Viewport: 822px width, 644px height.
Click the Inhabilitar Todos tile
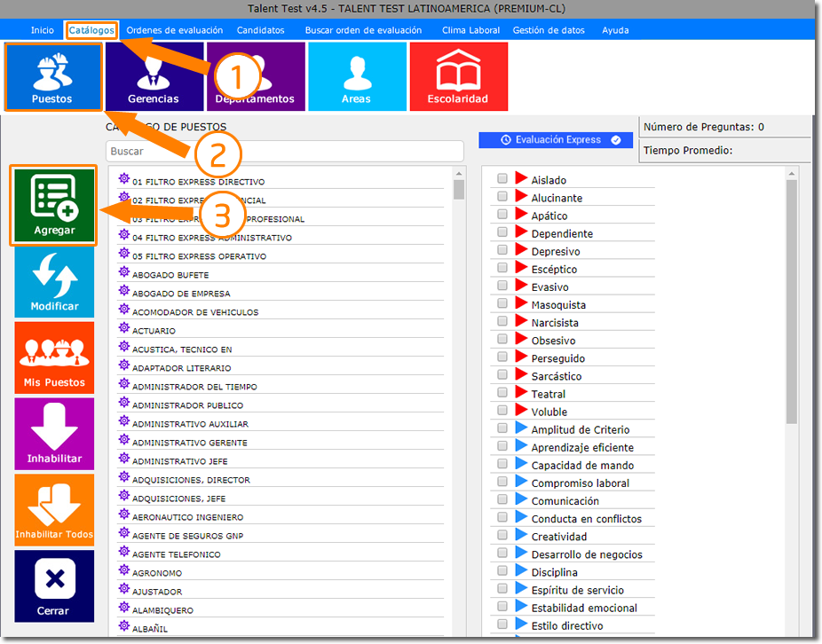pyautogui.click(x=54, y=510)
